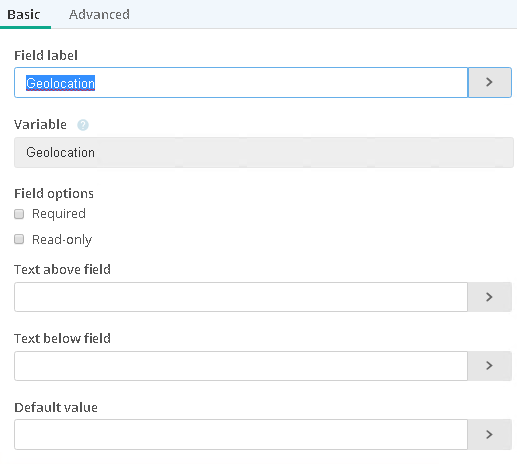Image resolution: width=517 pixels, height=464 pixels.
Task: Focus the Default value input
Action: point(241,434)
